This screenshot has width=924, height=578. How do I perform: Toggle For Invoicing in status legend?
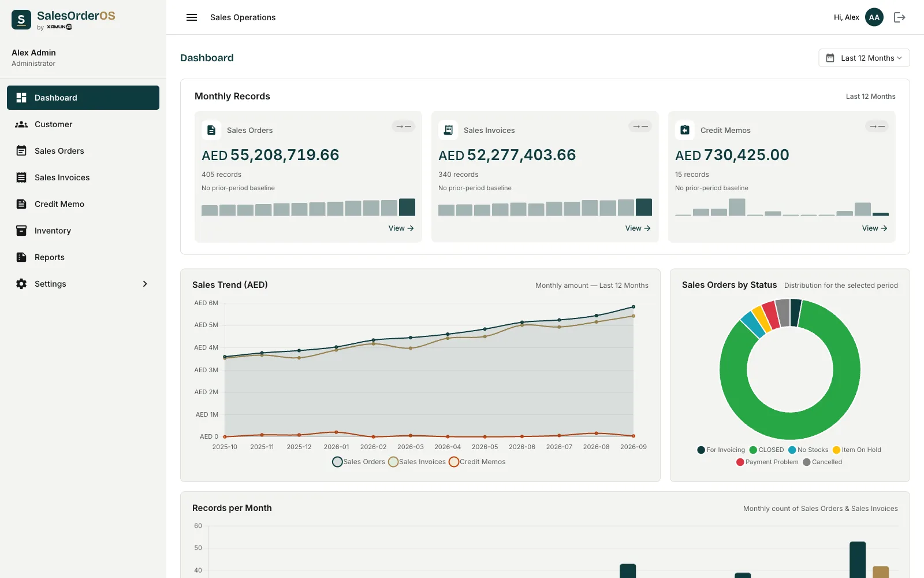[x=721, y=450]
